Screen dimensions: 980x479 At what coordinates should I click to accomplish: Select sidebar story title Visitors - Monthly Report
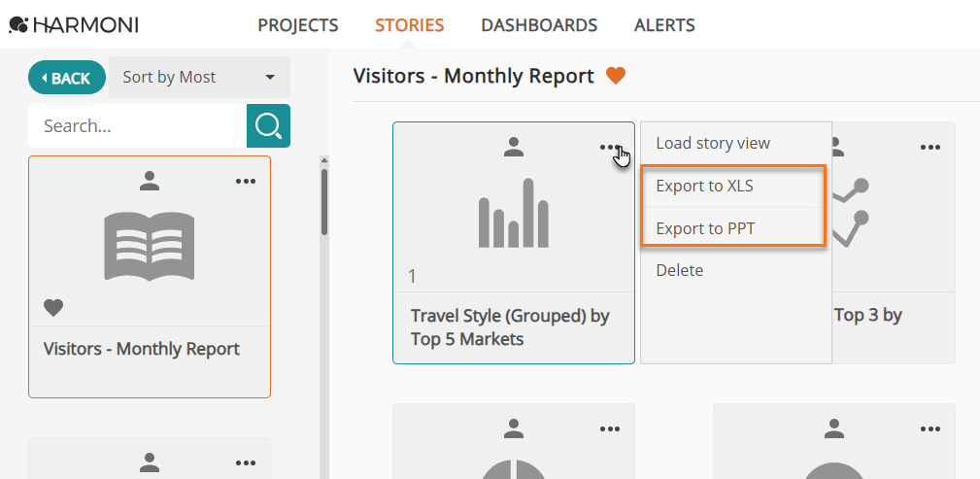(141, 348)
